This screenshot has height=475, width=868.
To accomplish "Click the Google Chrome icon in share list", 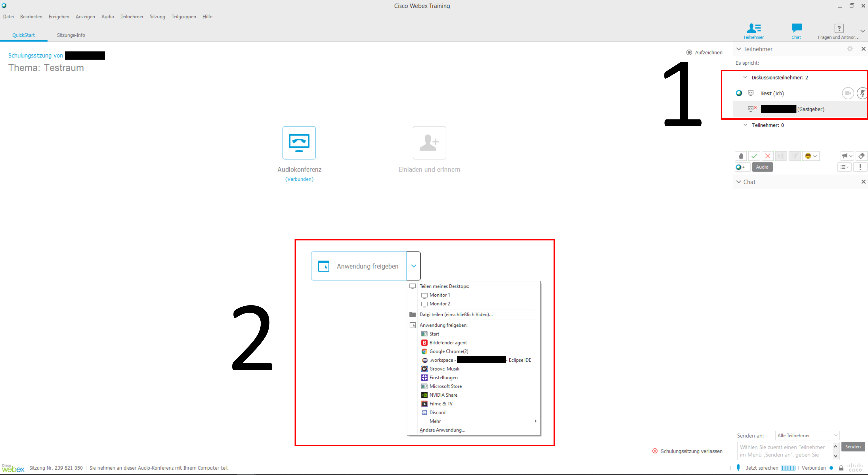I will pyautogui.click(x=424, y=351).
